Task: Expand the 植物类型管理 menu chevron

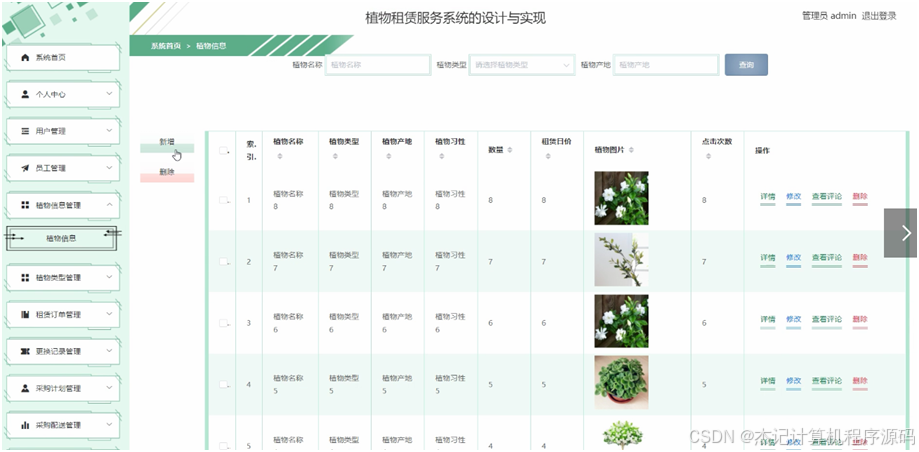Action: pyautogui.click(x=109, y=277)
